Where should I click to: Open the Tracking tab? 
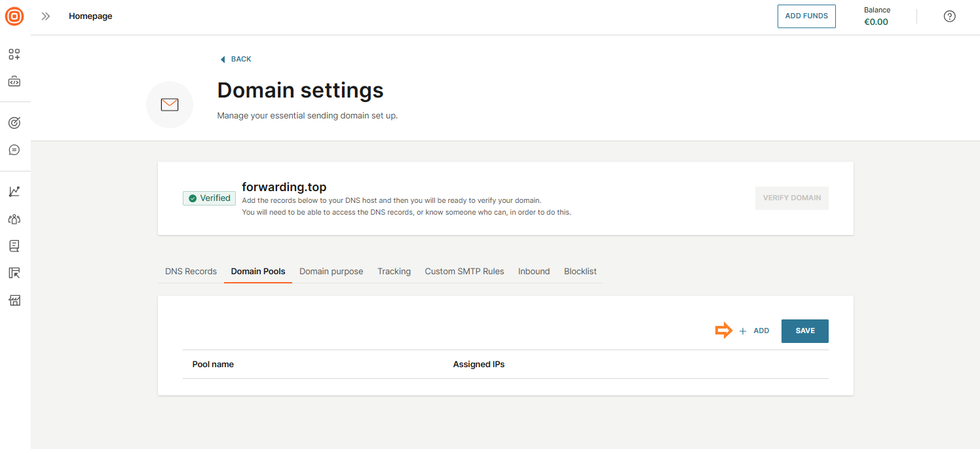pos(394,272)
